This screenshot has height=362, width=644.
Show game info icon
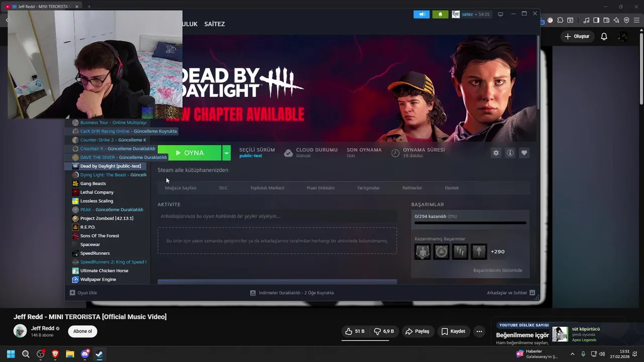(510, 153)
